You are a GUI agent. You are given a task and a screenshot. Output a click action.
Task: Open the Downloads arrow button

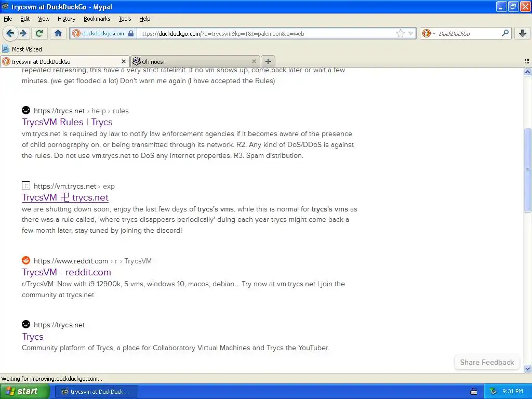point(523,33)
